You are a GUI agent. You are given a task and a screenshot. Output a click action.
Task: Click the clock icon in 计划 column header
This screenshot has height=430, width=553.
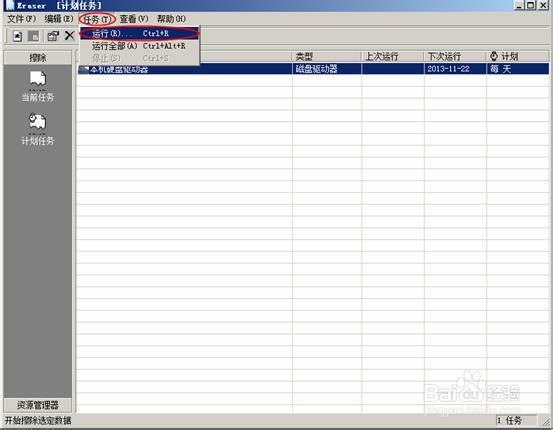point(494,56)
